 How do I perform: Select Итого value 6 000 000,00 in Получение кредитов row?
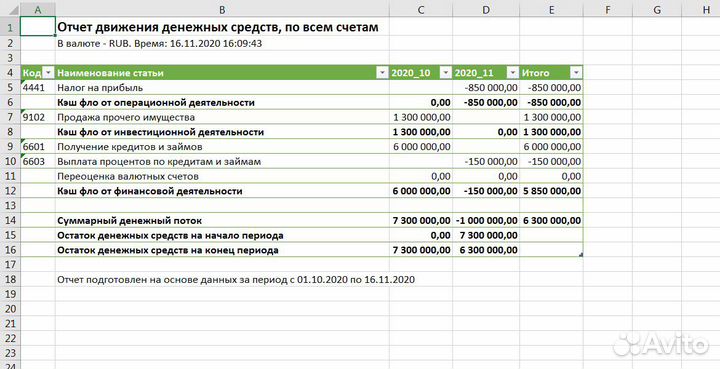(551, 147)
